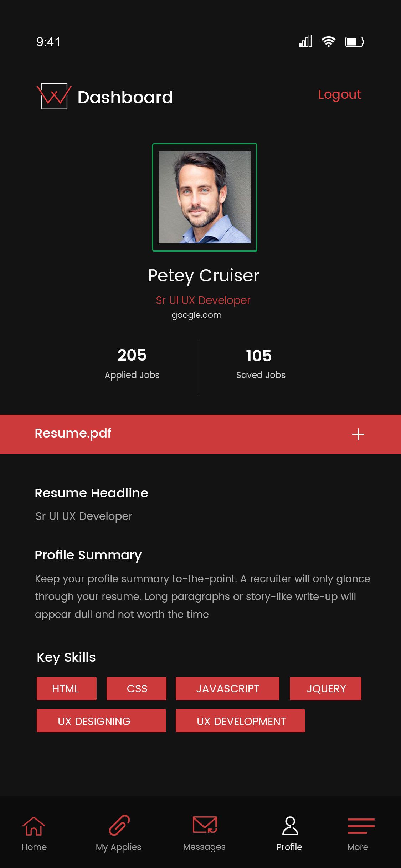The image size is (401, 868).
Task: Expand Resume.pdf with the plus icon
Action: (358, 434)
